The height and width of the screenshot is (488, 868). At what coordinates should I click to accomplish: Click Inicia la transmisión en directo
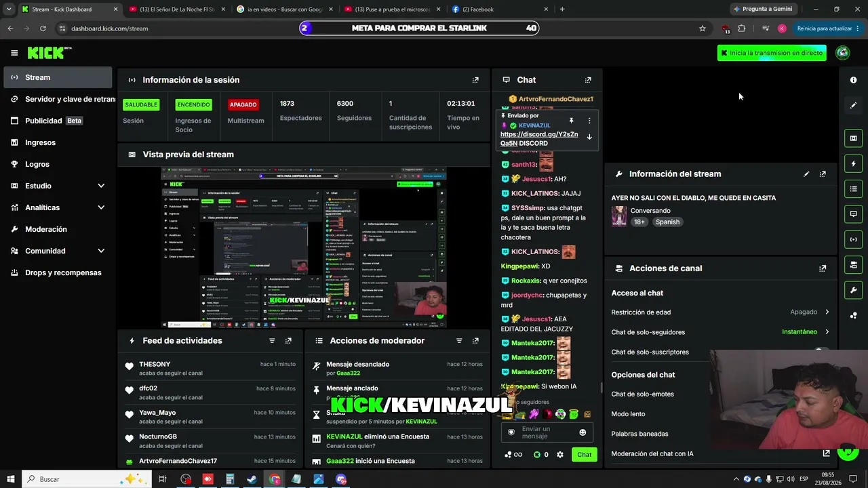coord(772,53)
